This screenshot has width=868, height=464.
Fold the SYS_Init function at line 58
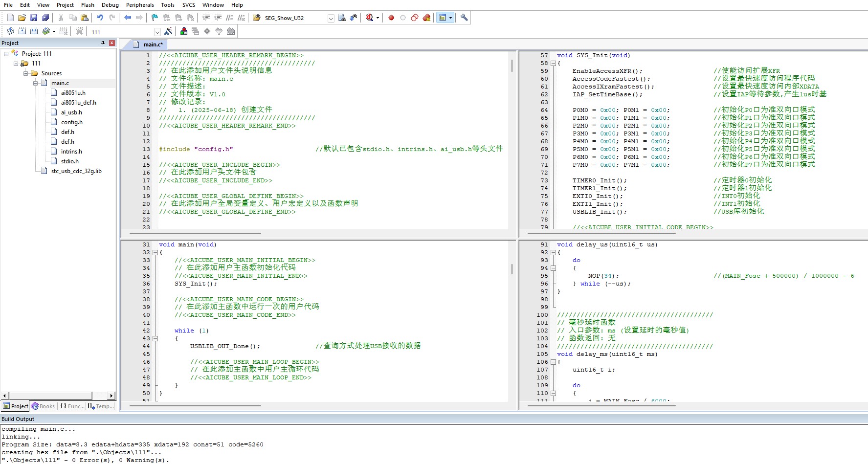(553, 63)
